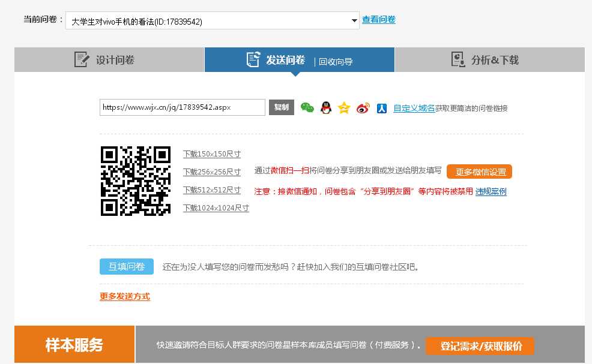
Task: Share to Renren blue icon
Action: (x=382, y=109)
